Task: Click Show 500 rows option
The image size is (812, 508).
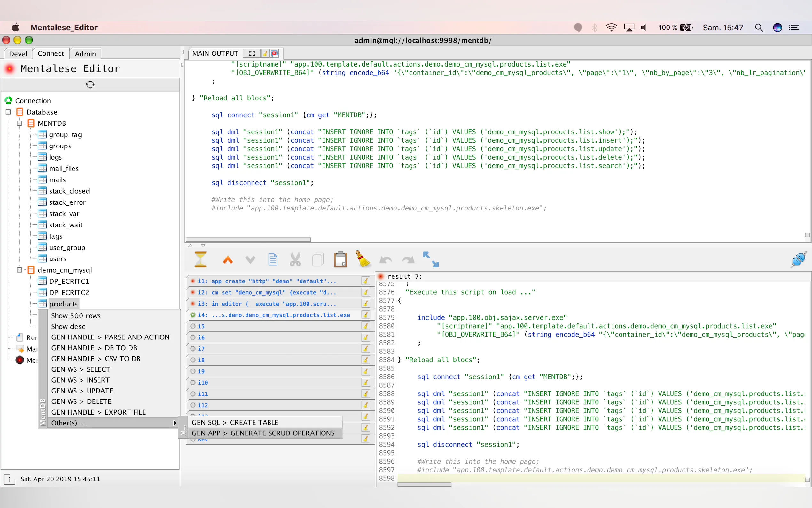Action: (76, 315)
